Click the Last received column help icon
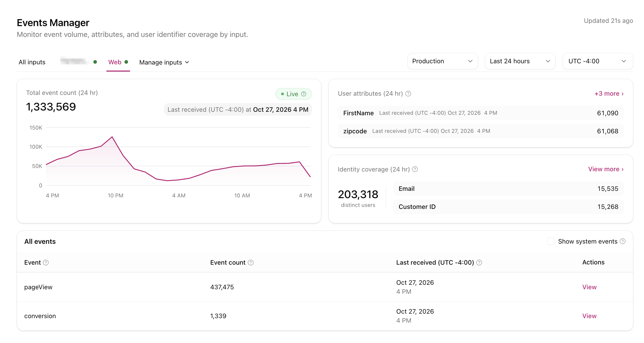 pos(479,263)
